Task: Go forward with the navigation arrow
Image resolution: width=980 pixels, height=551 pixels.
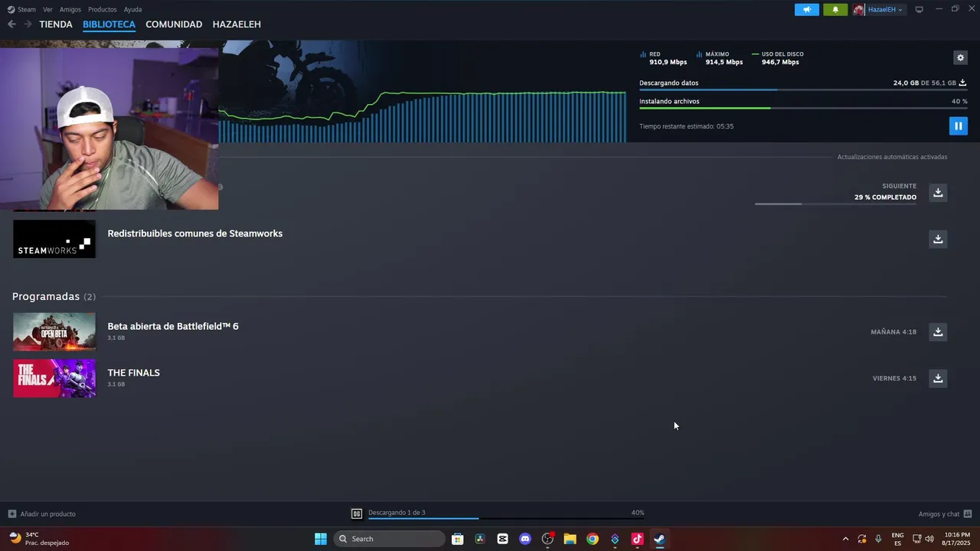Action: 28,24
